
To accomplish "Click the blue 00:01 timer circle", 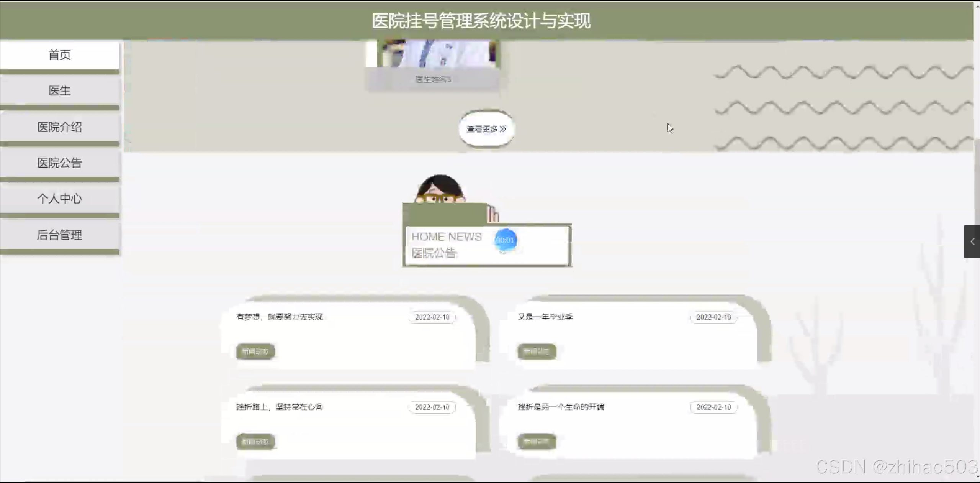I will 505,240.
